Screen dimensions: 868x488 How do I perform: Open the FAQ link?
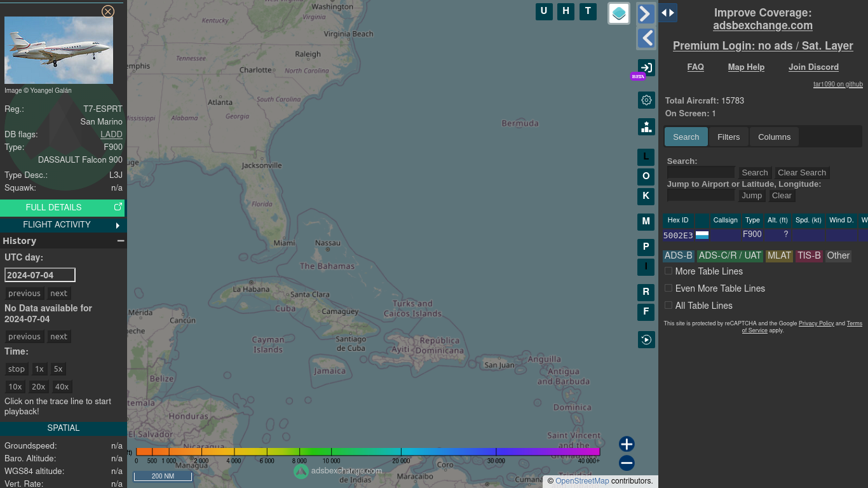coord(695,67)
